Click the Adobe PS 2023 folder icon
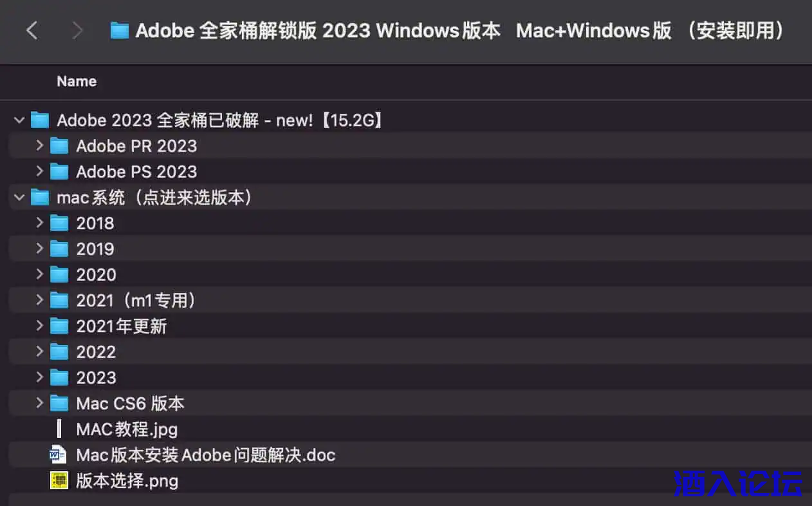812x506 pixels. click(59, 172)
